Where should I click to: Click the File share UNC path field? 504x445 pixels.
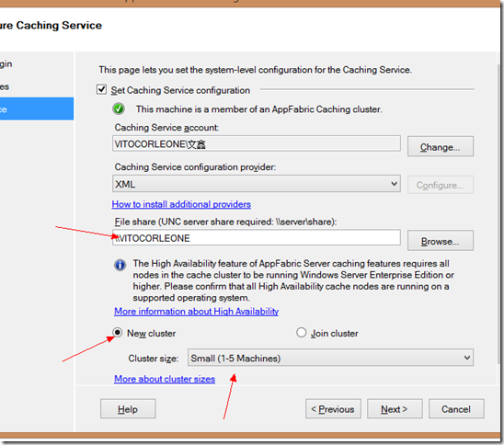(x=257, y=238)
